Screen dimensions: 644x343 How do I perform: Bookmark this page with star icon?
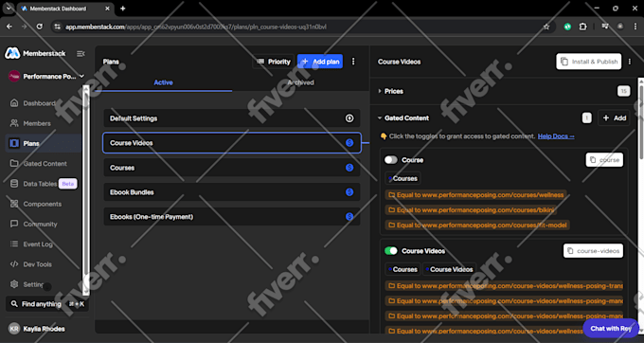point(546,27)
